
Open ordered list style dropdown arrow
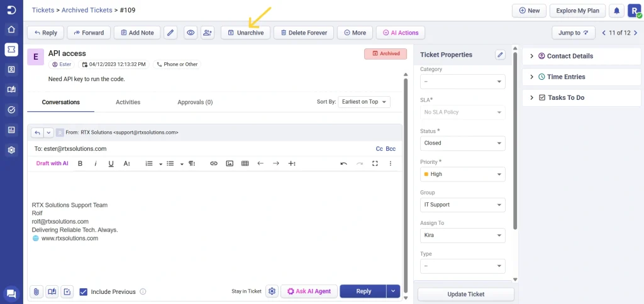point(160,164)
